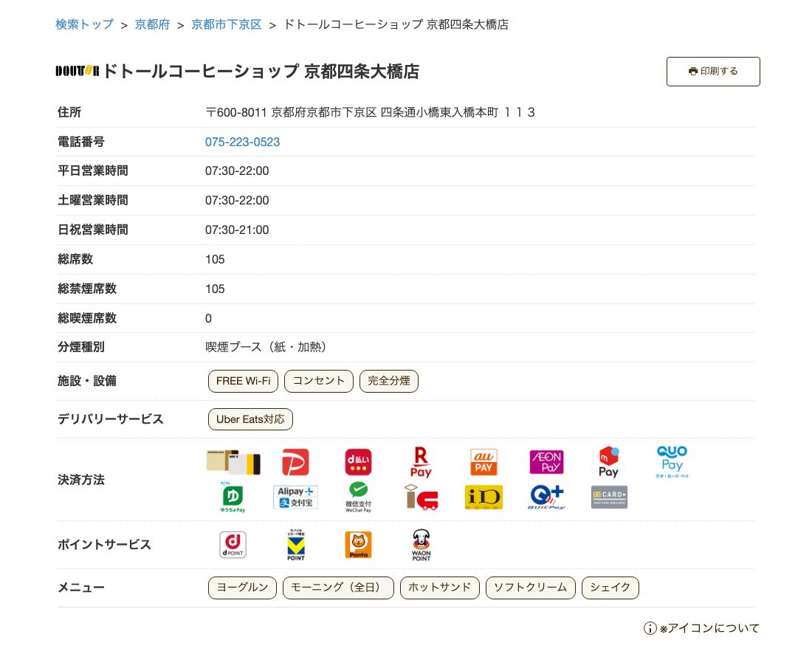Click the 施設・設備 row label
Screen dimensions: 812x654
(87, 381)
